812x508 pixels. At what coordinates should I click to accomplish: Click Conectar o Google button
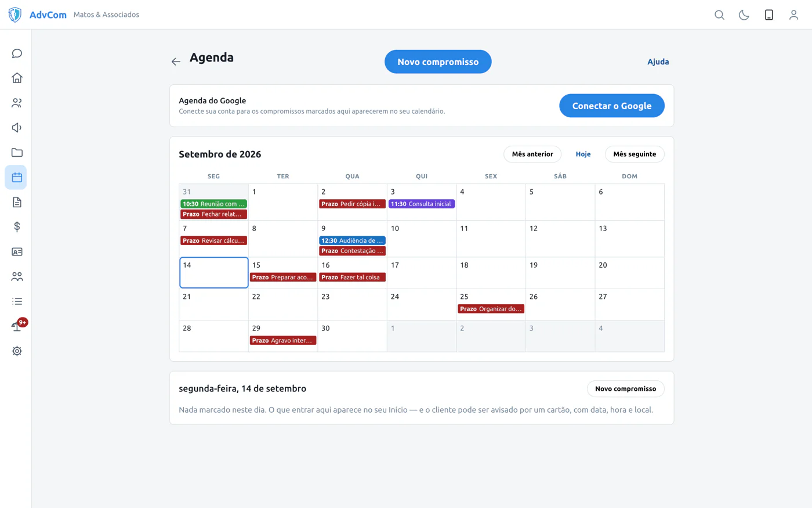point(612,106)
